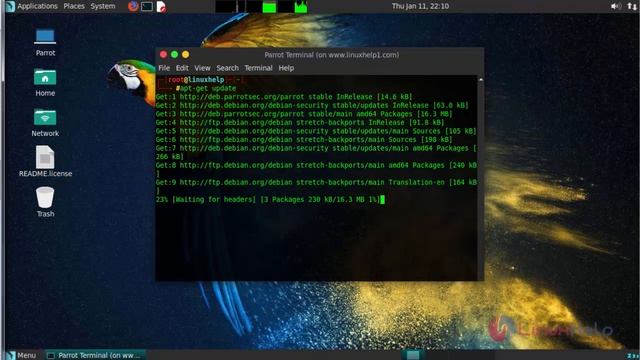Open the System menu
This screenshot has width=640, height=360.
(102, 6)
